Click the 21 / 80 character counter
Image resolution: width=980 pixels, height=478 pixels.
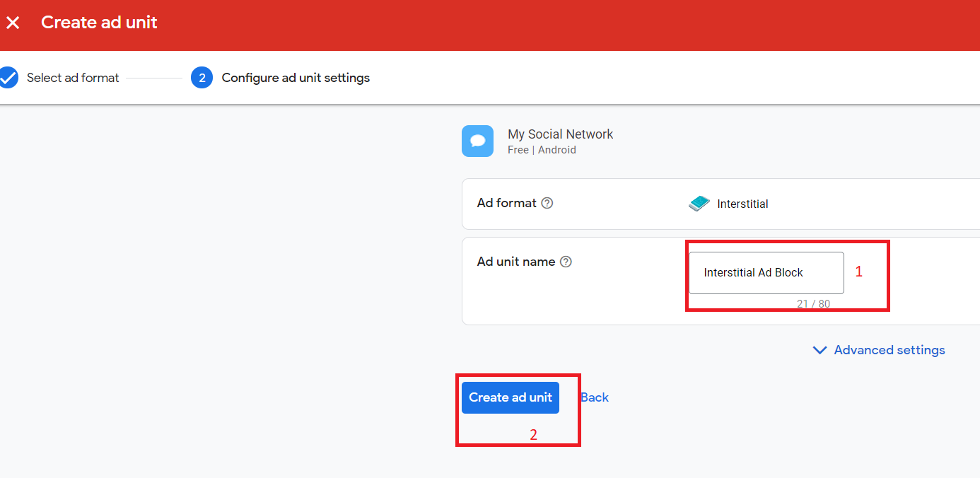[x=813, y=303]
